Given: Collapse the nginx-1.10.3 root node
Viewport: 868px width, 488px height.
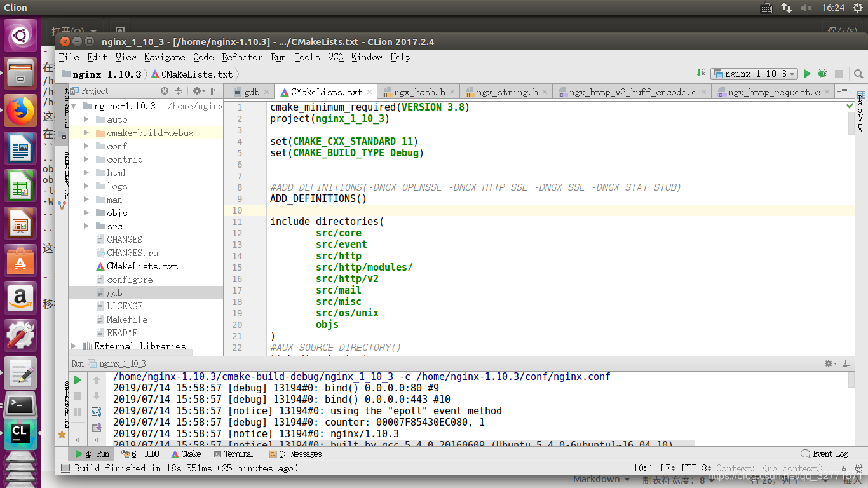Looking at the screenshot, I should coord(74,106).
